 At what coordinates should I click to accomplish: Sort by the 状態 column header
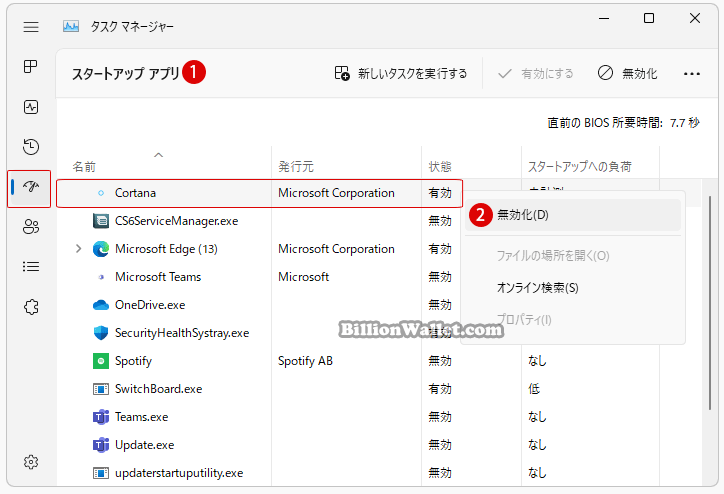pyautogui.click(x=440, y=167)
